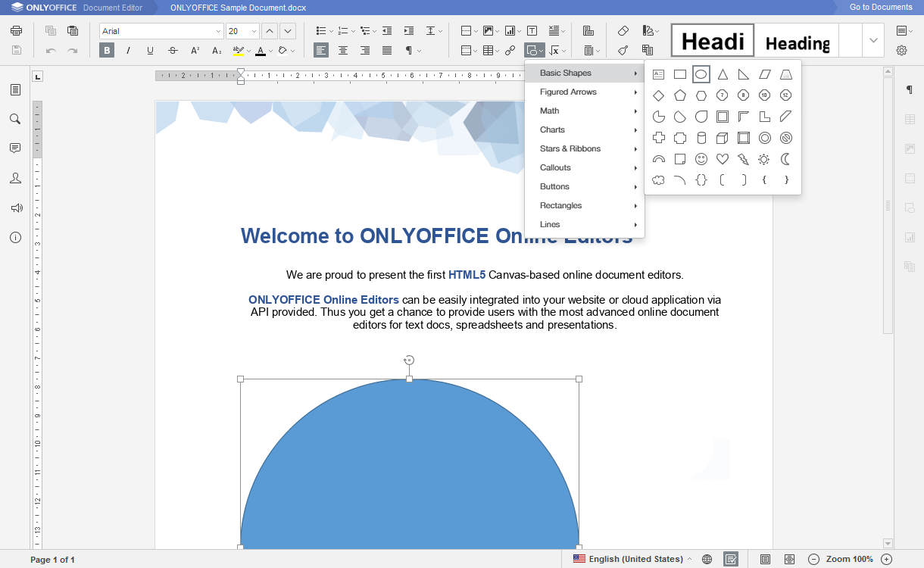This screenshot has width=924, height=568.
Task: Toggle superscript formatting
Action: (x=195, y=51)
